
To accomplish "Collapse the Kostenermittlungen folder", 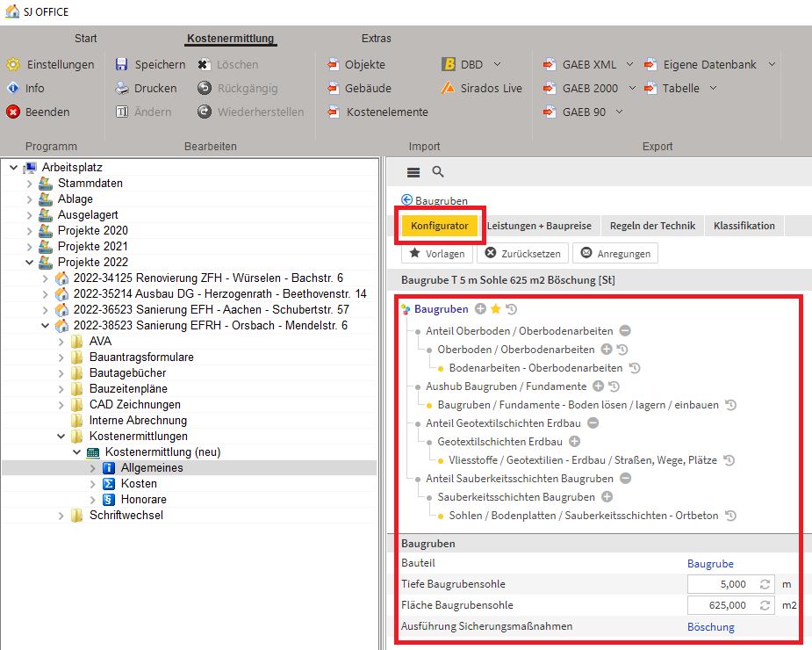I will point(61,437).
